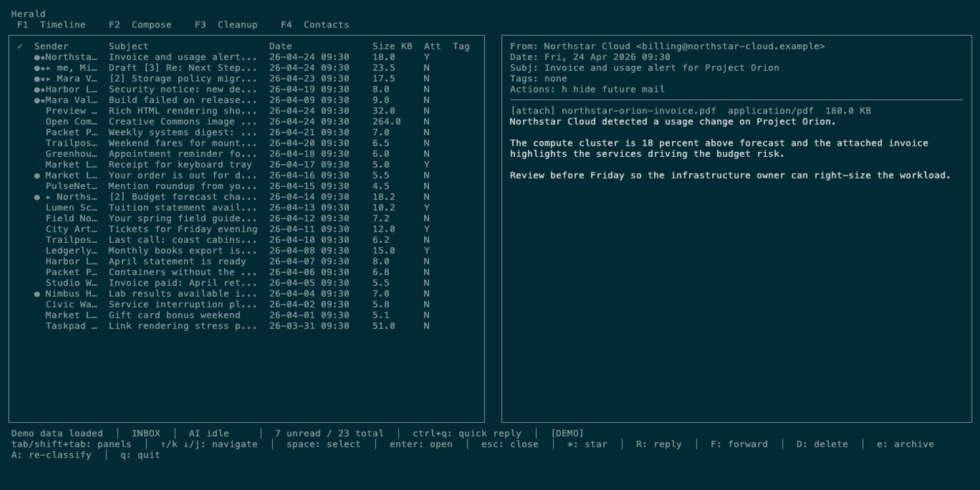Click the 'A: re-classify' shortcut hint
The height and width of the screenshot is (490, 980).
(x=51, y=455)
